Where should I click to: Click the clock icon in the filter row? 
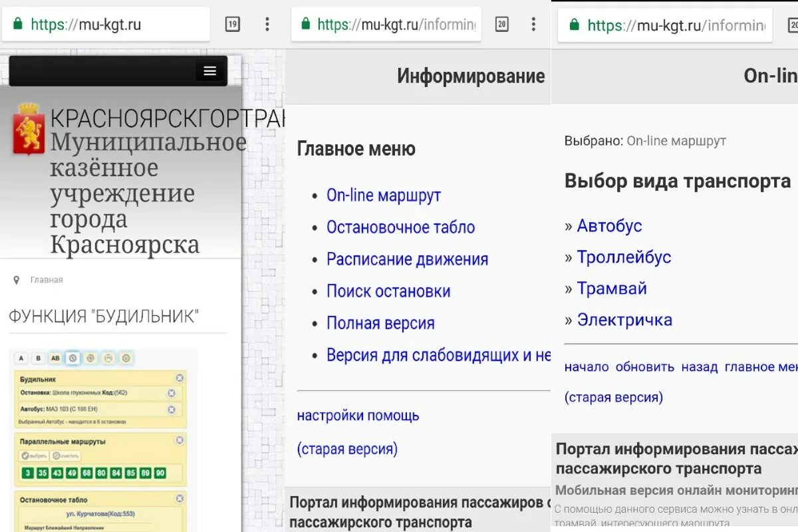(x=90, y=358)
